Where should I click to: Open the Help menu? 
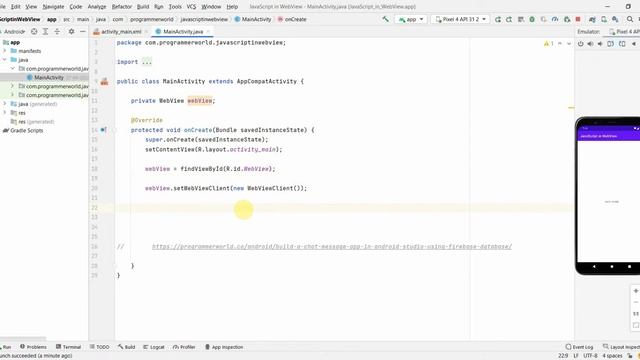(x=232, y=7)
